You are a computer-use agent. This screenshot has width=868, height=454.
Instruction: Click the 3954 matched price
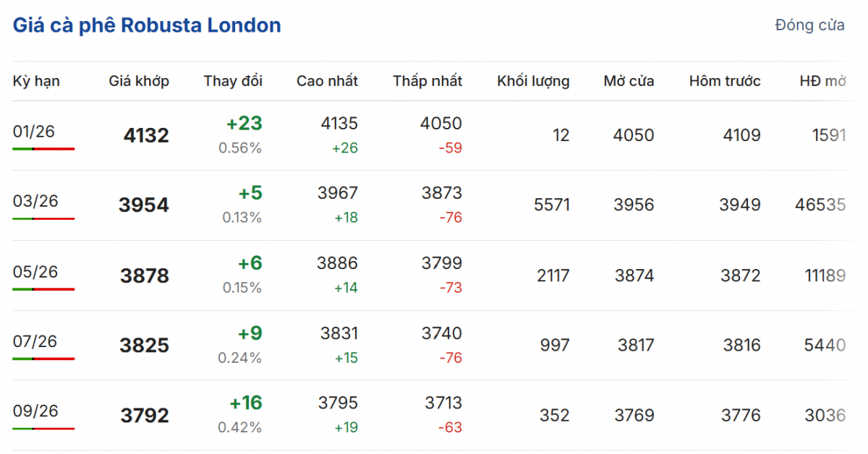[143, 205]
